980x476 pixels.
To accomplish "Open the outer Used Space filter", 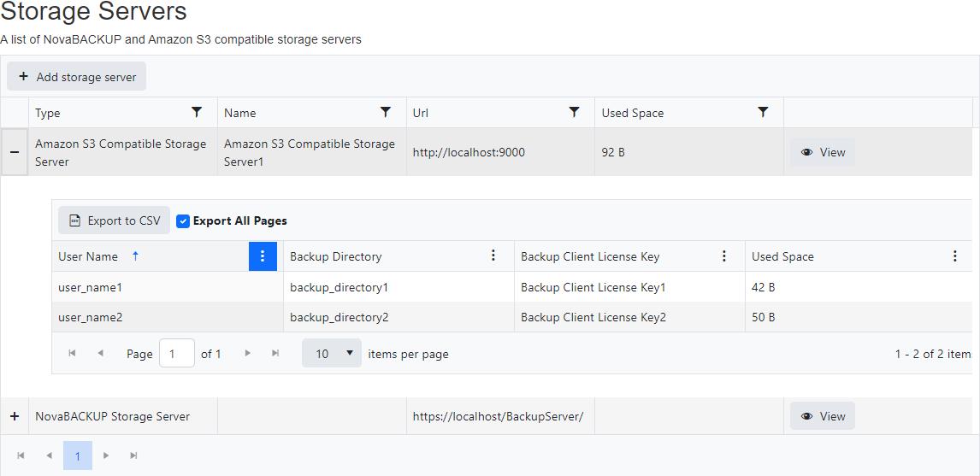I will (x=763, y=113).
